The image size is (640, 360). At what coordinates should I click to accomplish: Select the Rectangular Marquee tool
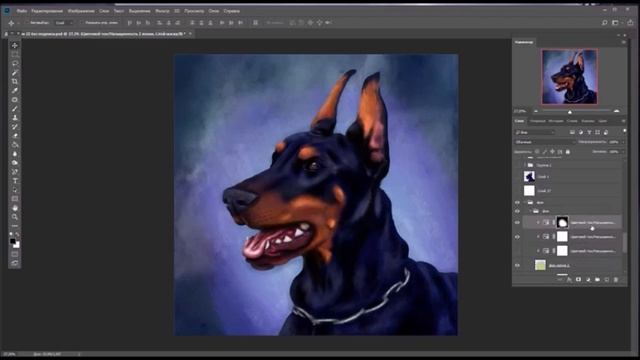coord(15,54)
